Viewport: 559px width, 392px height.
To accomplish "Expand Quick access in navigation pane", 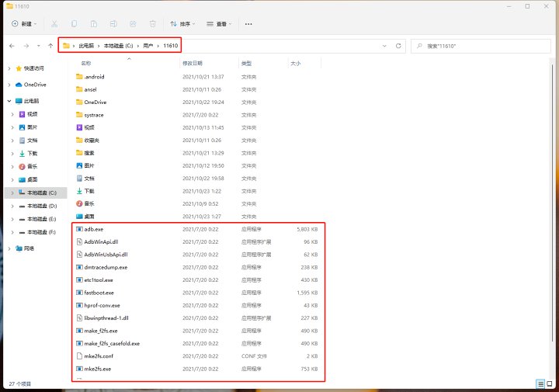I will click(x=9, y=68).
